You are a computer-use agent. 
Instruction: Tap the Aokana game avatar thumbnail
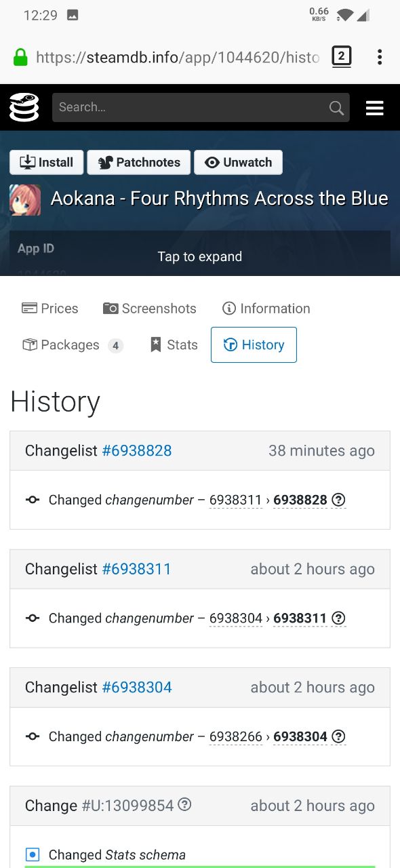(25, 200)
